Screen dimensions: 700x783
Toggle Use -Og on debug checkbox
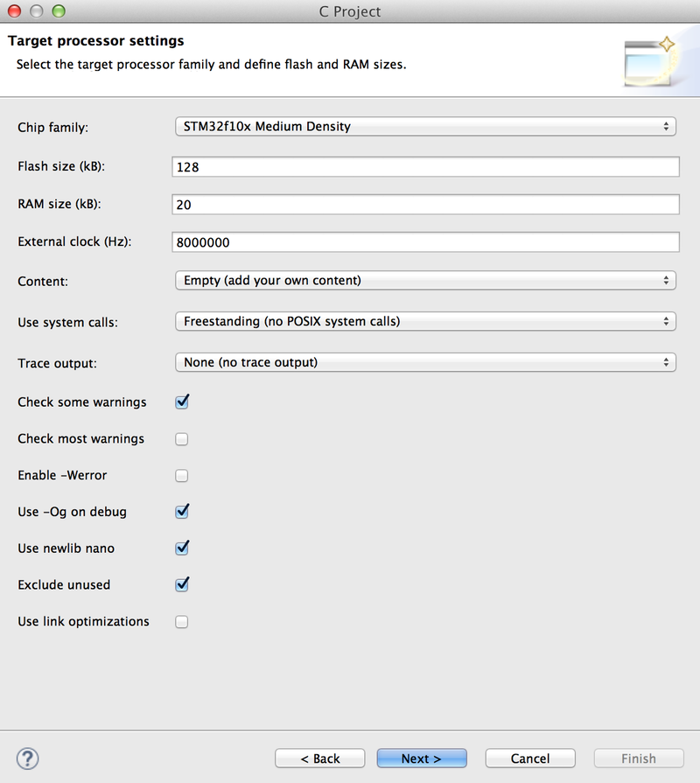tap(182, 512)
